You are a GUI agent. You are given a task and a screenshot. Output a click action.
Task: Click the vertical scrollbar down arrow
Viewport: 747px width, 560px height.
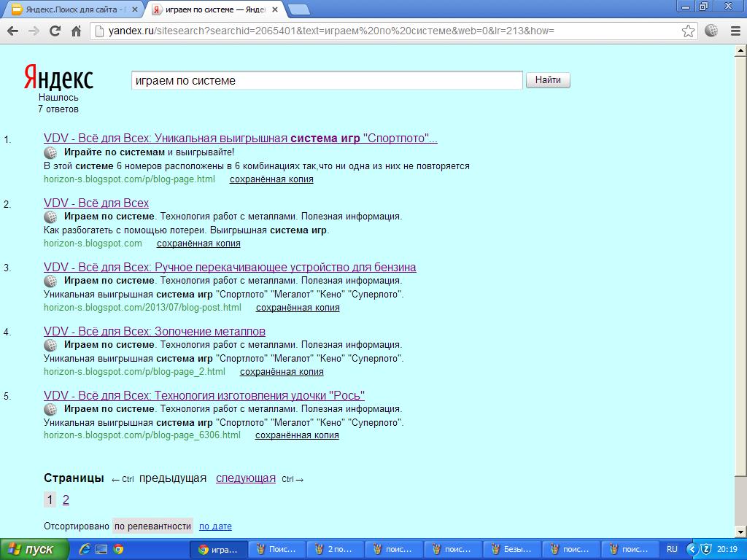pos(741,532)
